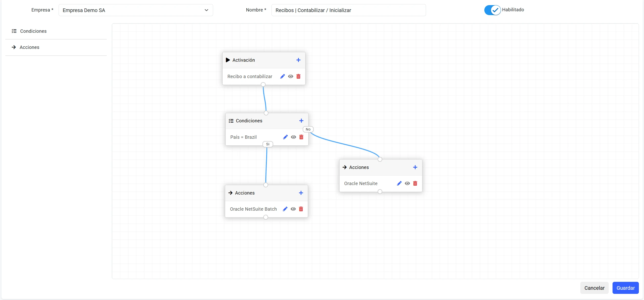Viewport: 644px width, 300px height.
Task: Delete the Oracle NetSuite action
Action: click(x=415, y=183)
